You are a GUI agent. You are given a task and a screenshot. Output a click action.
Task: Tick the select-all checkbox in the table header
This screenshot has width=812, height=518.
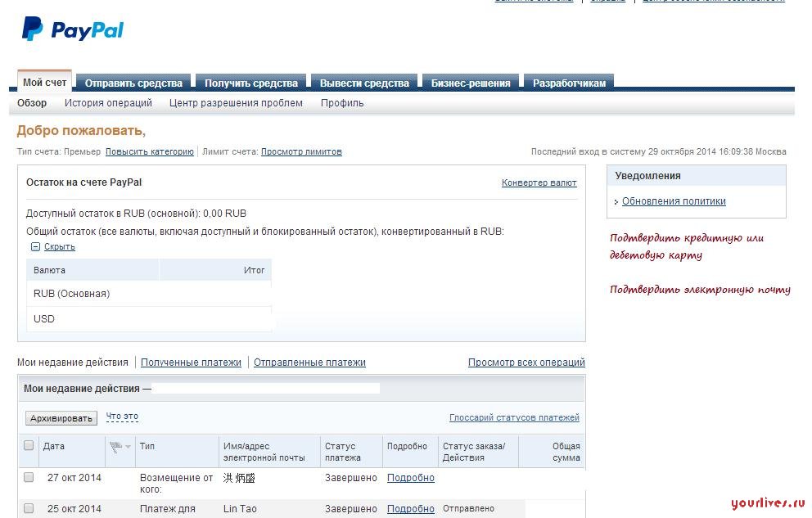pyautogui.click(x=29, y=445)
